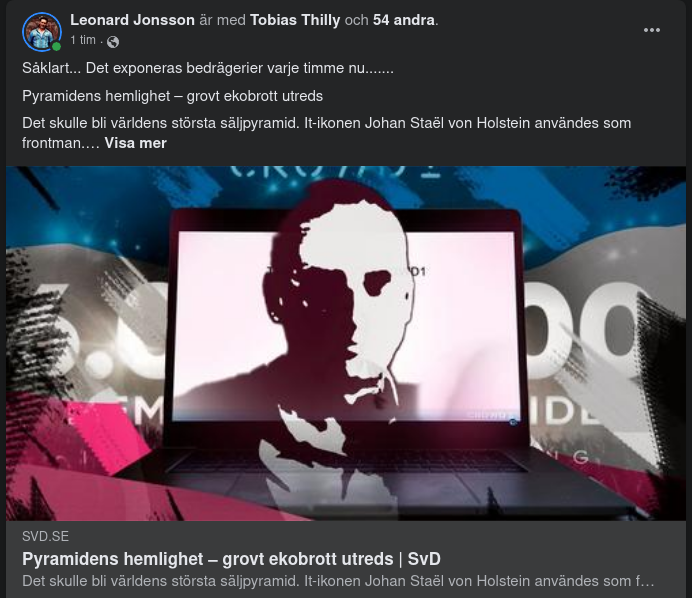The height and width of the screenshot is (598, 692).
Task: Open the three-dot post options menu
Action: 651,30
